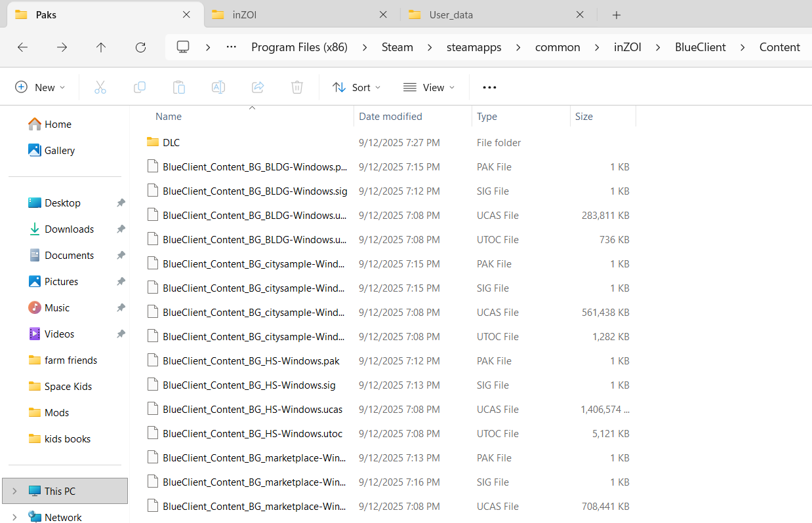This screenshot has width=812, height=523.
Task: Click the Paste clipboard icon
Action: pos(179,87)
